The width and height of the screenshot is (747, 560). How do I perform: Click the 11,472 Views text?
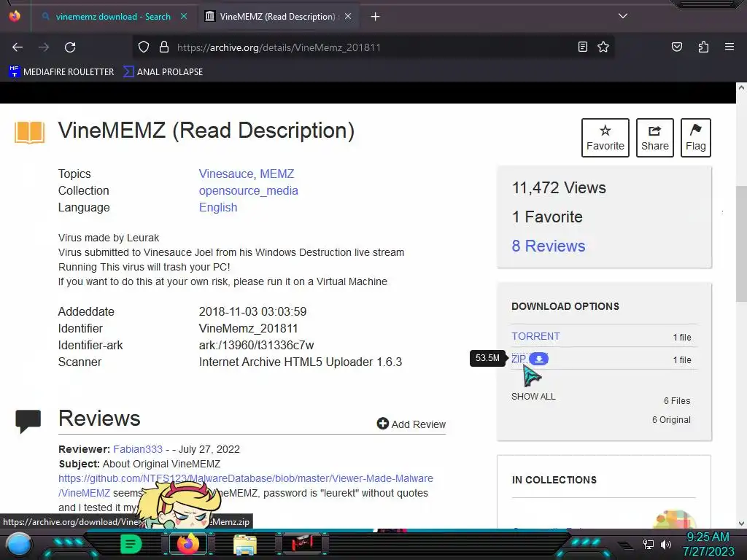pos(559,187)
